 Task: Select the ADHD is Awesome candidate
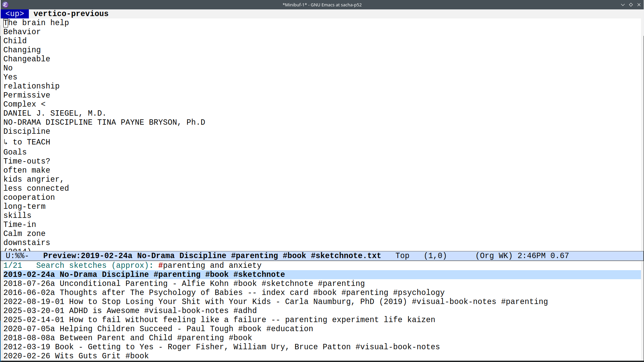coord(130,311)
